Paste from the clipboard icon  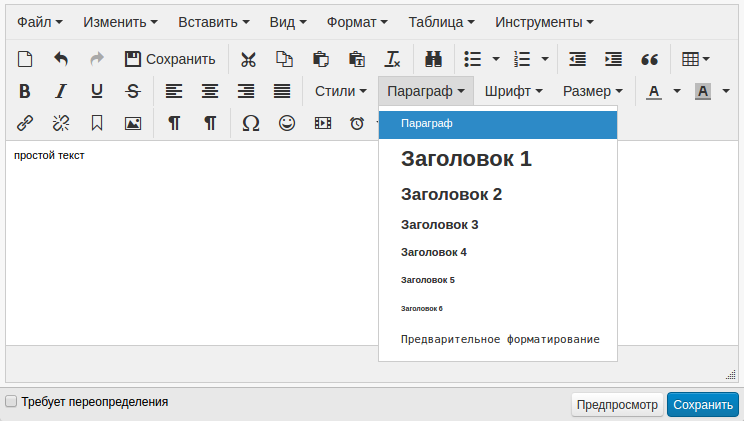click(x=320, y=59)
